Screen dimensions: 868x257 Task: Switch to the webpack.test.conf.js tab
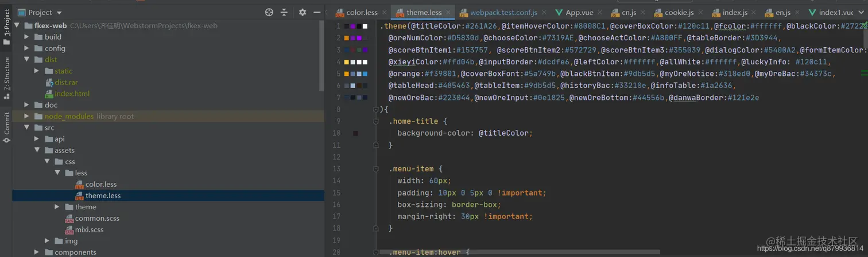click(x=503, y=12)
